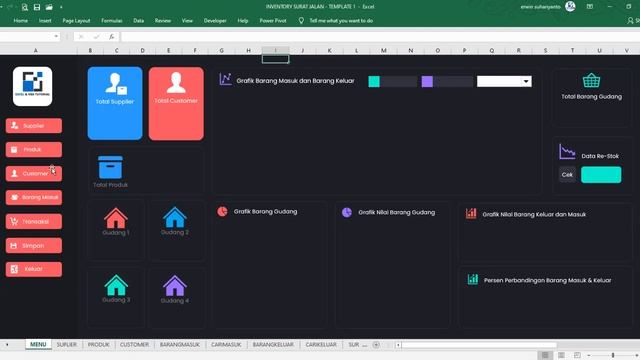This screenshot has height=360, width=640.
Task: Adjust the zoom slider in status bar
Action: coord(613,356)
